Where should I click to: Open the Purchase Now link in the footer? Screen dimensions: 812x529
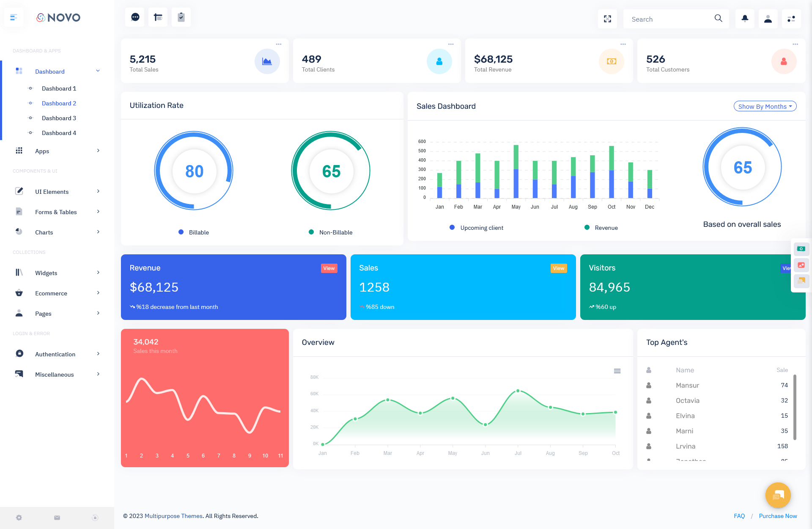778,516
